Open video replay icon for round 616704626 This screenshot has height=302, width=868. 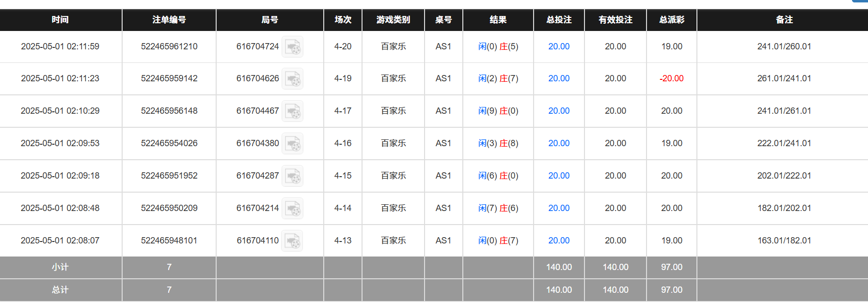[292, 79]
